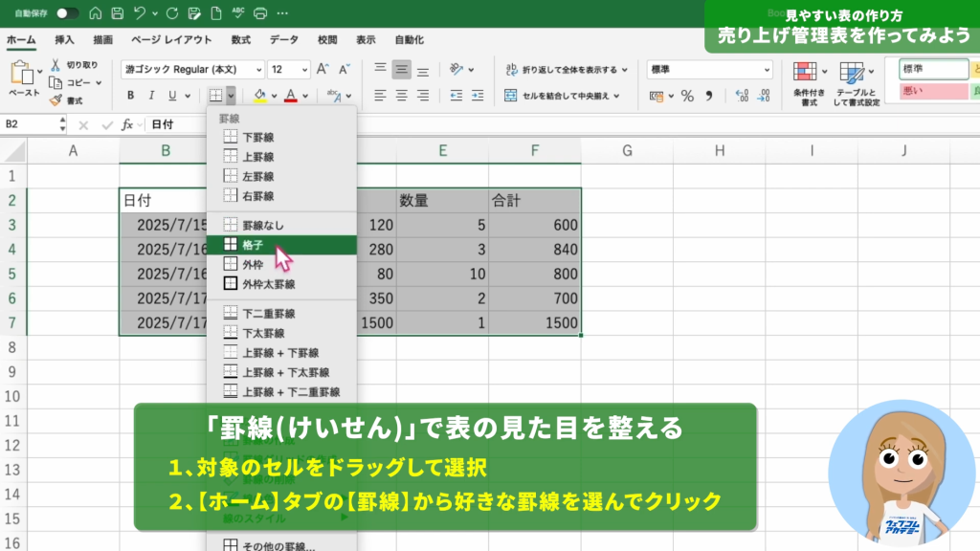Switch to the 挿入 ribbon tab
The image size is (980, 551).
tap(65, 40)
